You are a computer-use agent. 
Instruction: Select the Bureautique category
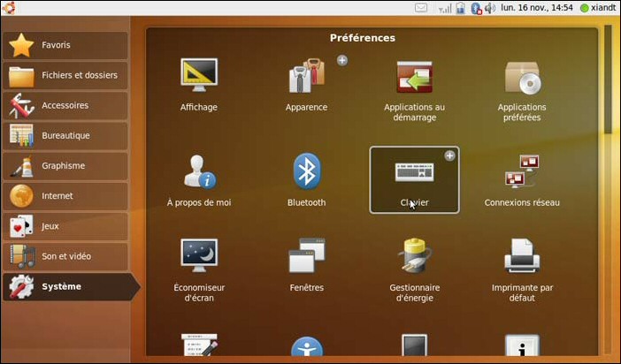(65, 136)
